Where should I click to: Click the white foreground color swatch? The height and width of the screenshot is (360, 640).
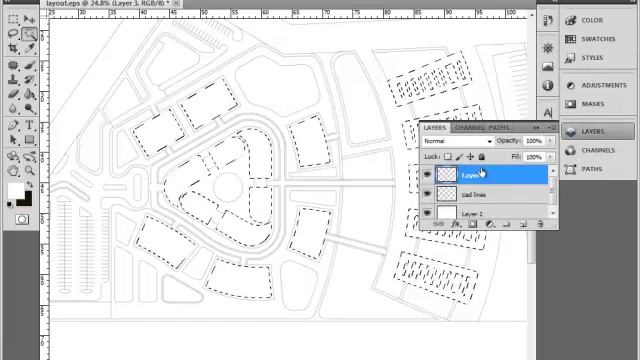point(16,191)
